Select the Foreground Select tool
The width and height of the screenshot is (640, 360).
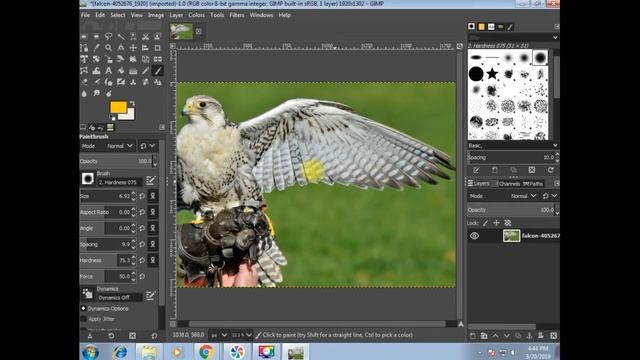tap(158, 36)
